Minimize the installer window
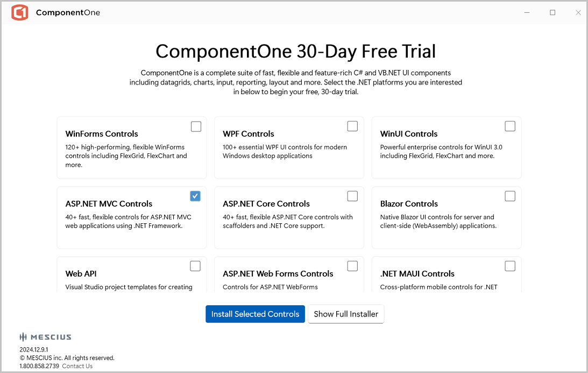The image size is (588, 373). (526, 12)
